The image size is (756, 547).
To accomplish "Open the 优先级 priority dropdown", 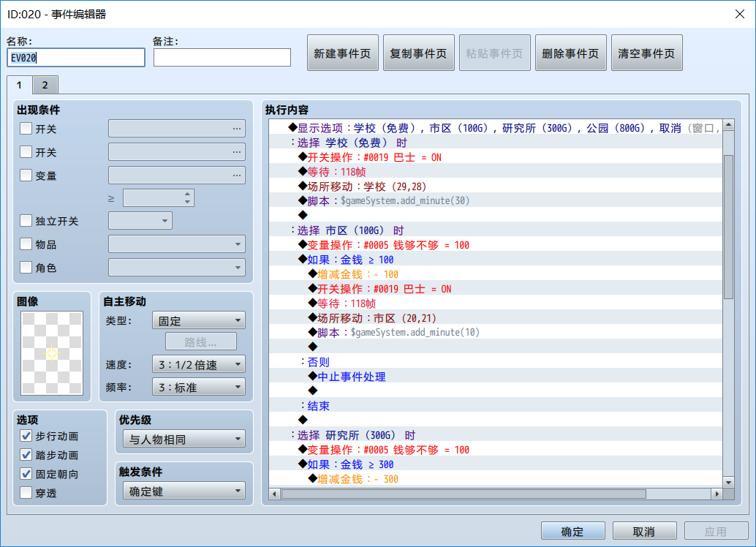I will pyautogui.click(x=184, y=439).
